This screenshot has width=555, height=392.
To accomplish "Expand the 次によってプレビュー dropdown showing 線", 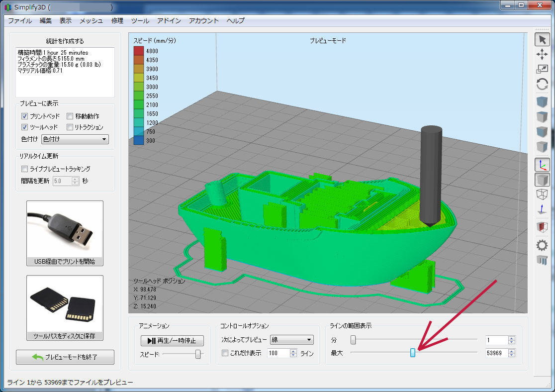I will [291, 340].
